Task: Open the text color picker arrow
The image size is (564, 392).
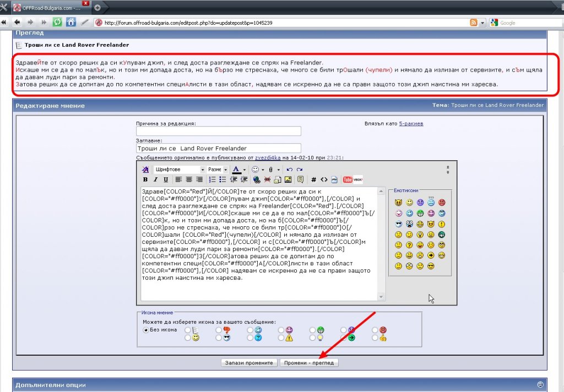Action: tap(245, 170)
